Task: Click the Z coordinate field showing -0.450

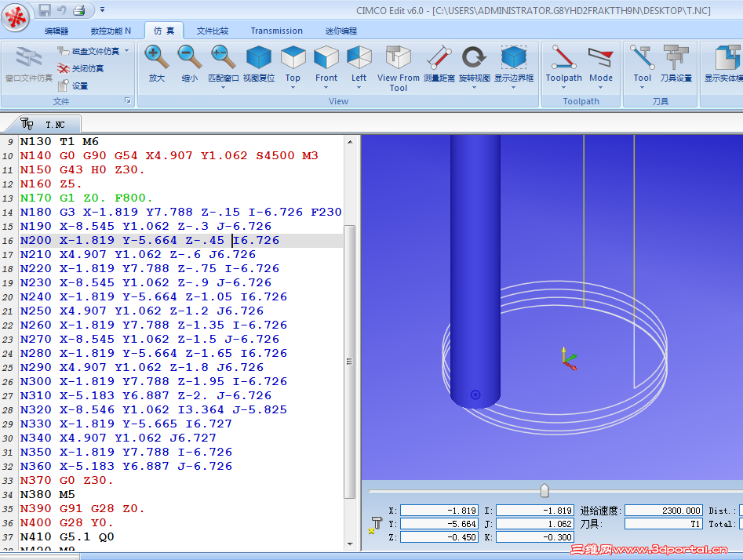Action: coord(439,536)
